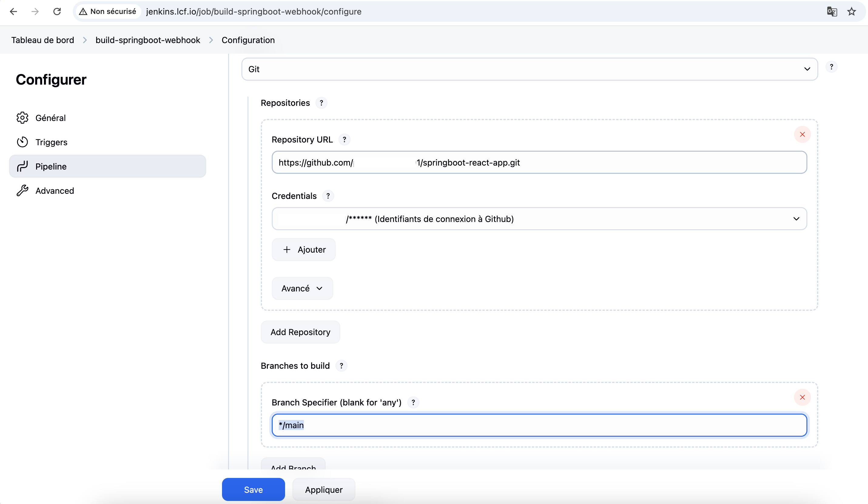868x504 pixels.
Task: Click the Add Repository button
Action: click(300, 332)
